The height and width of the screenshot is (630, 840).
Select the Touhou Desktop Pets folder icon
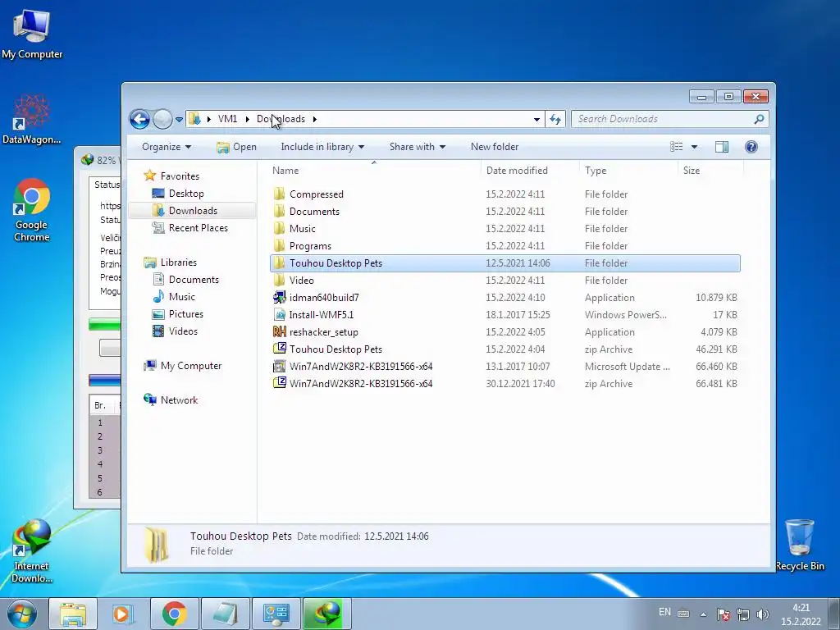pyautogui.click(x=279, y=263)
